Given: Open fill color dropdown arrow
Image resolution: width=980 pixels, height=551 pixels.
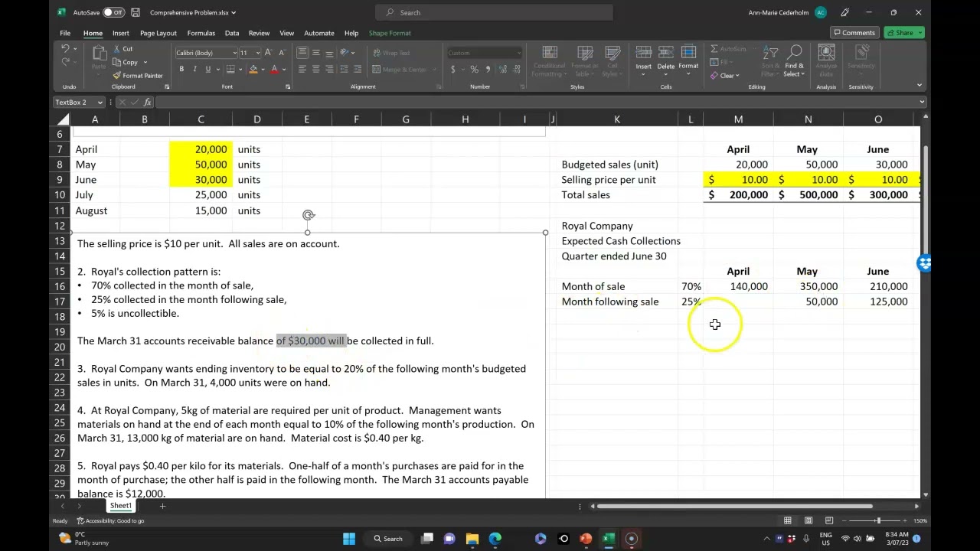Looking at the screenshot, I should click(262, 70).
